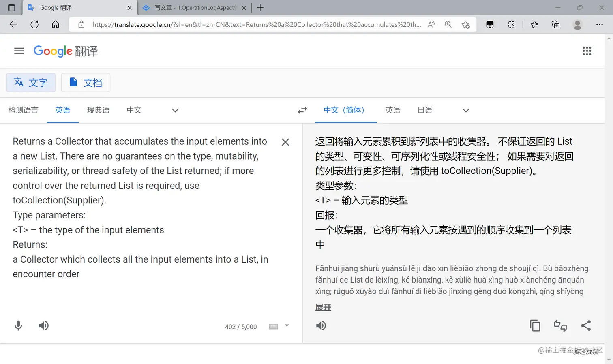Select 英语 target language tab
Image resolution: width=613 pixels, height=364 pixels.
(393, 110)
